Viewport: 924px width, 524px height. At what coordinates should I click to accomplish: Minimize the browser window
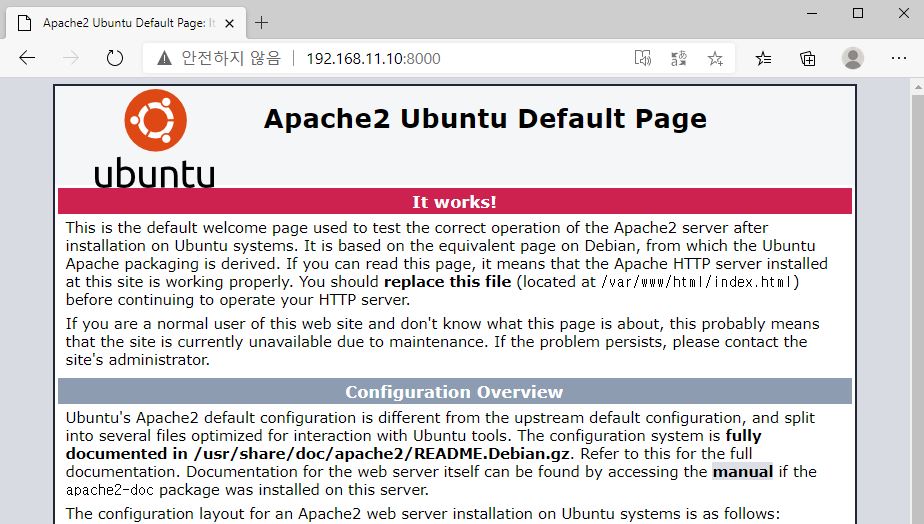click(812, 13)
